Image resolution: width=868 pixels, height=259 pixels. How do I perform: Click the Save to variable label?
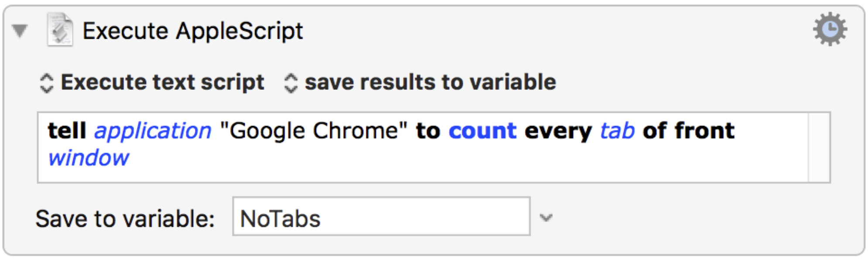pos(125,218)
